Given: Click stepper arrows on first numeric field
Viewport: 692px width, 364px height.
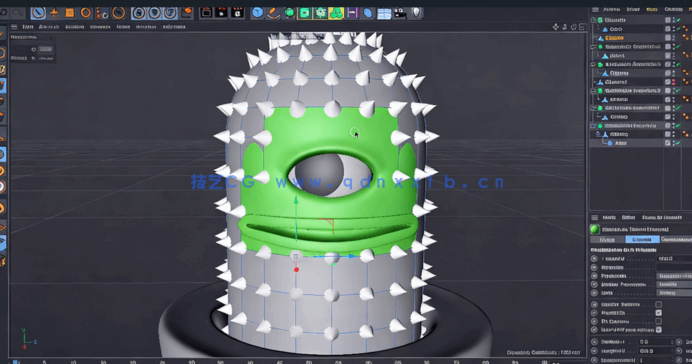Looking at the screenshot, I should click(672, 342).
